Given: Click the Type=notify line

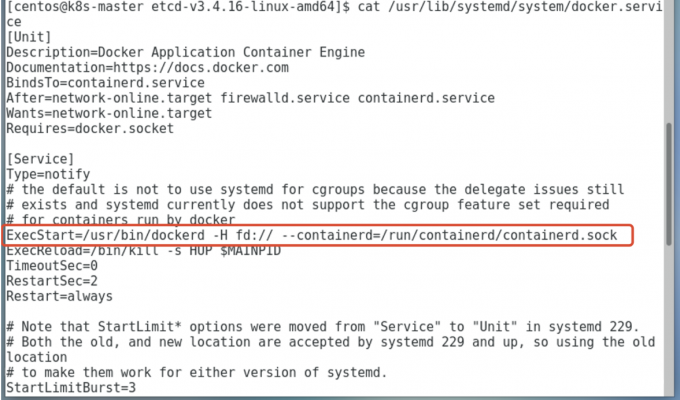Looking at the screenshot, I should pyautogui.click(x=48, y=174).
